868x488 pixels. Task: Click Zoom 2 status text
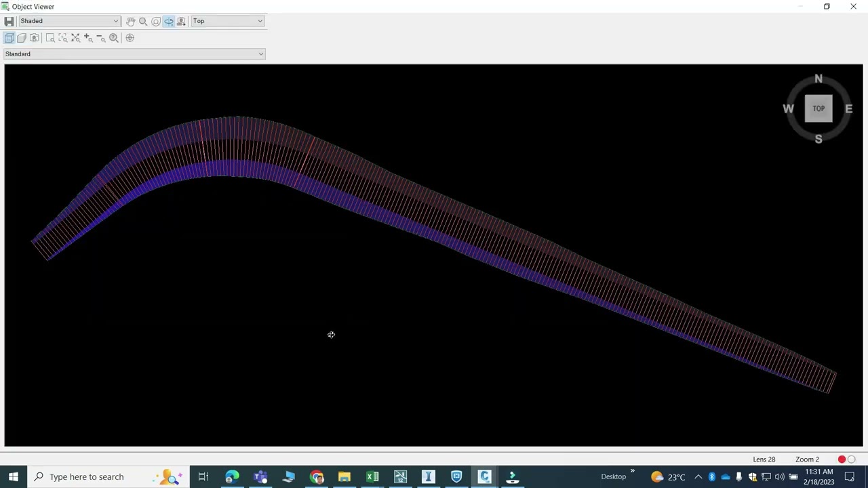[x=807, y=460]
